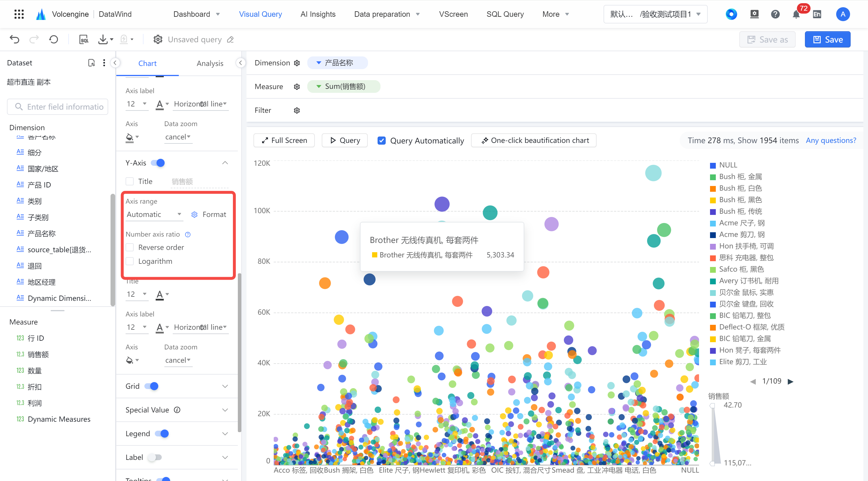Open Axis range Automatic dropdown
Image resolution: width=868 pixels, height=481 pixels.
pyautogui.click(x=154, y=215)
